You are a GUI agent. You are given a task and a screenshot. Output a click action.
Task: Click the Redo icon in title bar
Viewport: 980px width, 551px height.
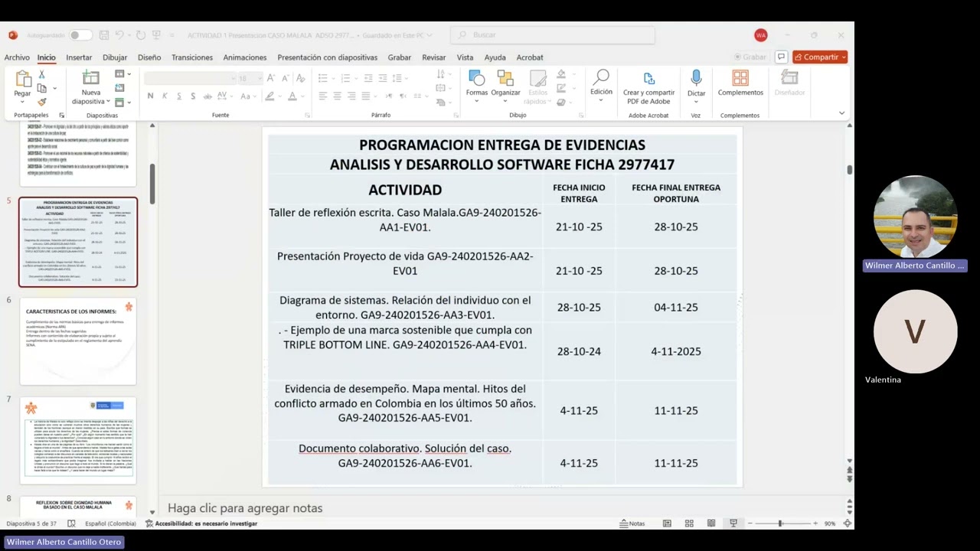point(141,35)
